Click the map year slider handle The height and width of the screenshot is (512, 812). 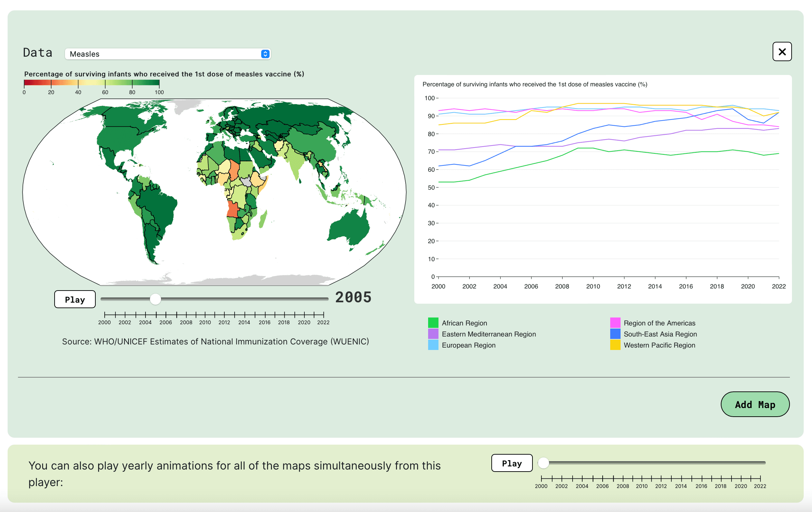155,299
